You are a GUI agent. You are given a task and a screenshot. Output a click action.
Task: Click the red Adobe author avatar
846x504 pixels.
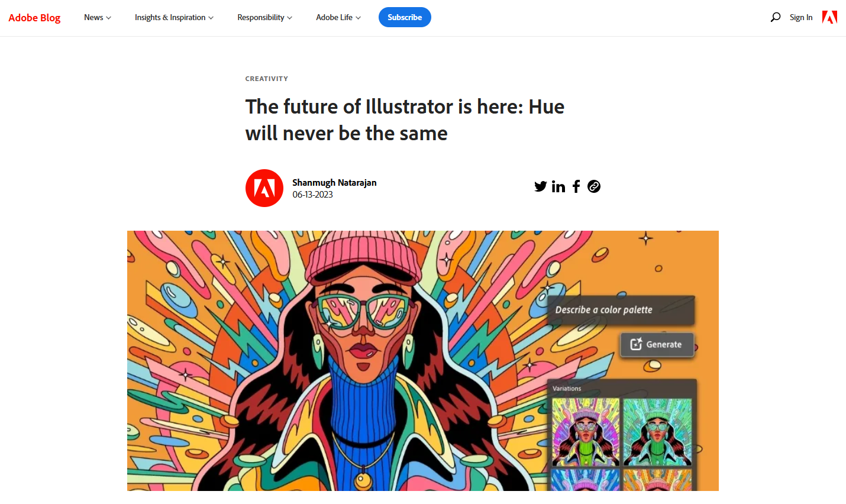click(264, 188)
